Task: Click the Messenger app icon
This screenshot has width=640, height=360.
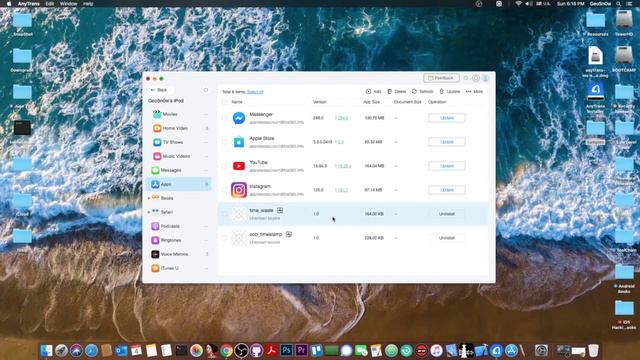Action: tap(239, 118)
